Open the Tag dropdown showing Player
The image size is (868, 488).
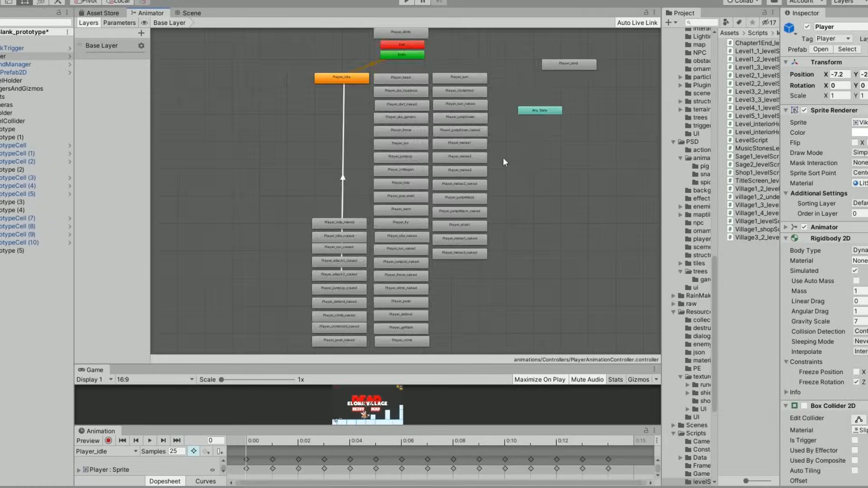(833, 39)
